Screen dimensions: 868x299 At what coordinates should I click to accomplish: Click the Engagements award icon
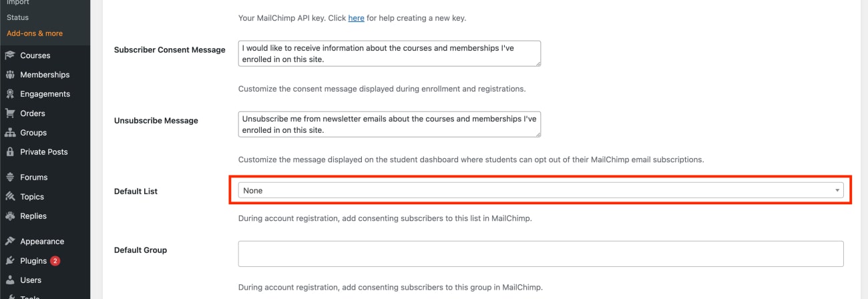pyautogui.click(x=10, y=94)
